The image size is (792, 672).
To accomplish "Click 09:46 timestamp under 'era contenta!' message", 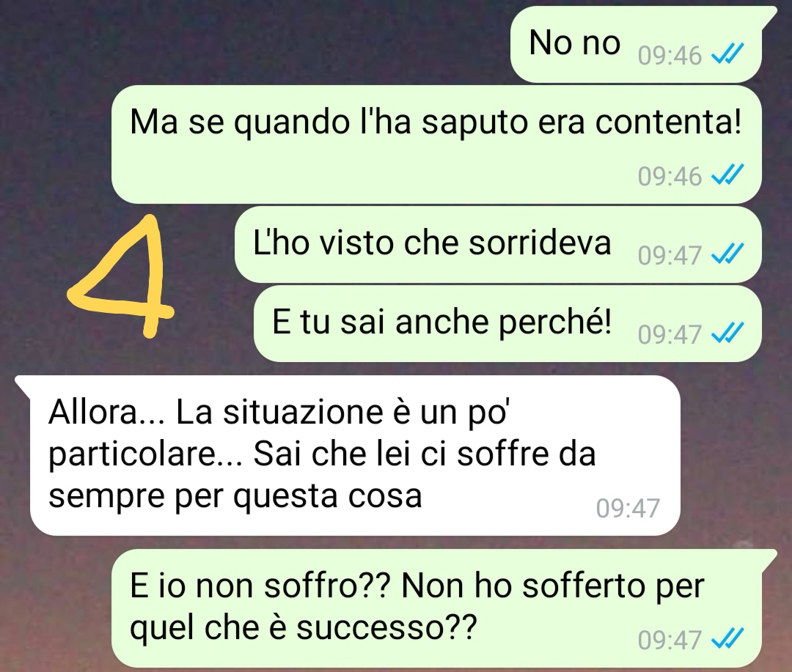I will click(x=670, y=176).
